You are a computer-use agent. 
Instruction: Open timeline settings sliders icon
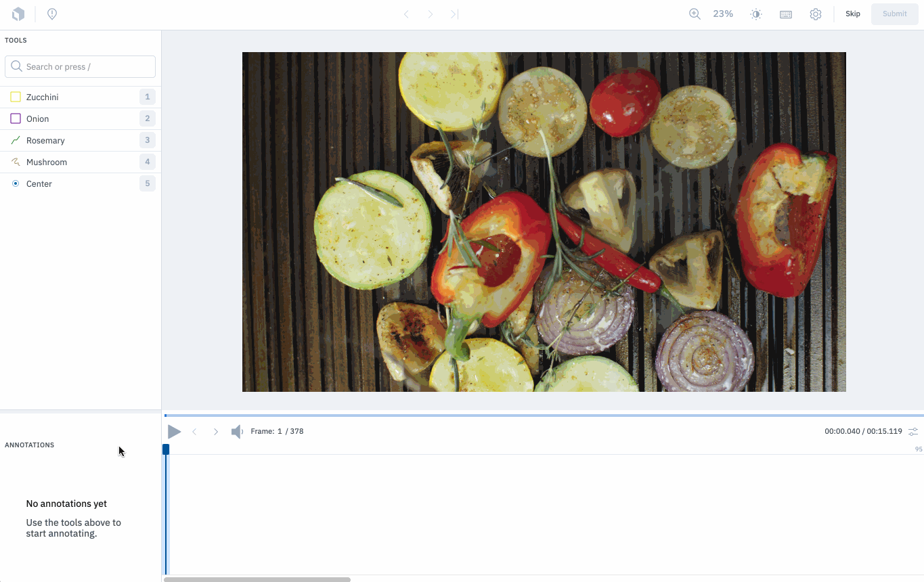913,432
